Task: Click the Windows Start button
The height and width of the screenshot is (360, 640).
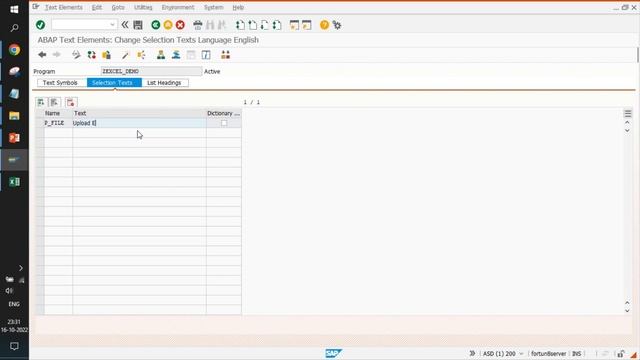Action: pyautogui.click(x=14, y=9)
